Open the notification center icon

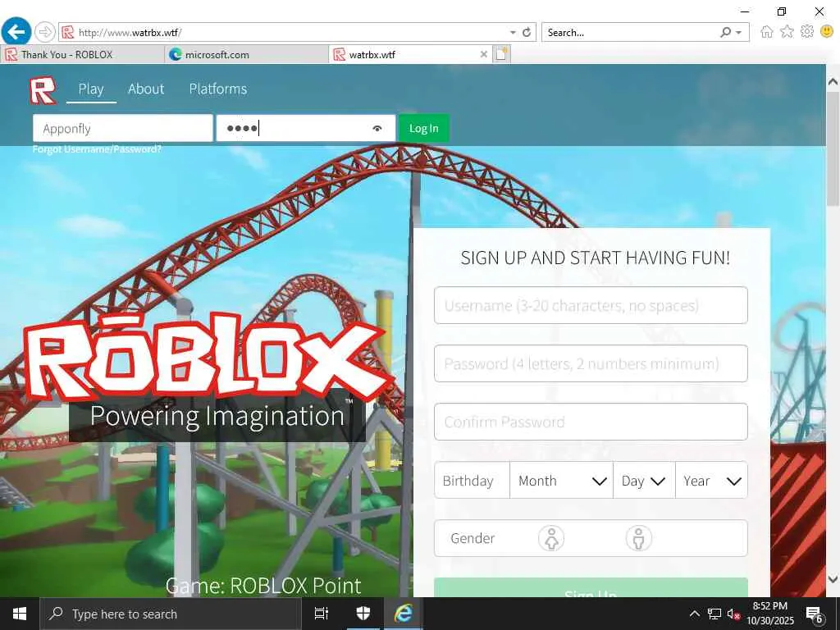tap(815, 614)
